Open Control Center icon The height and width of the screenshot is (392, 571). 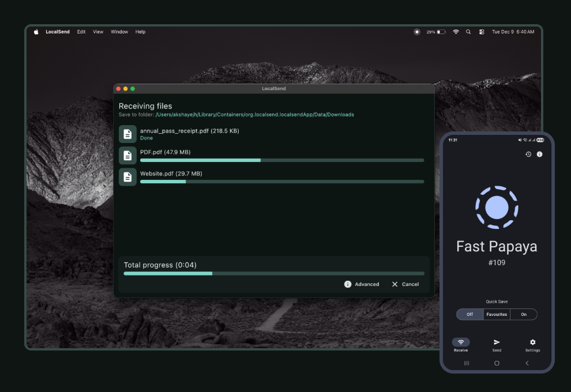(x=482, y=32)
